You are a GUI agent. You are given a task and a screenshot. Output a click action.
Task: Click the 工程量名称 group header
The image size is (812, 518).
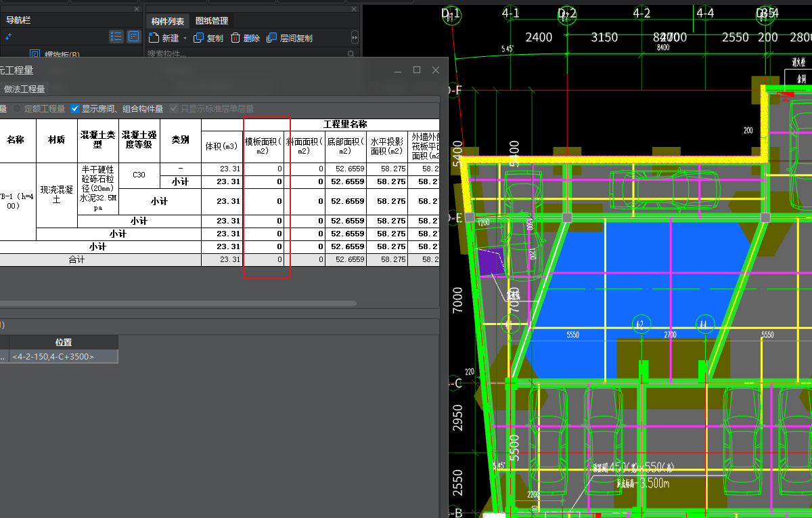point(344,125)
